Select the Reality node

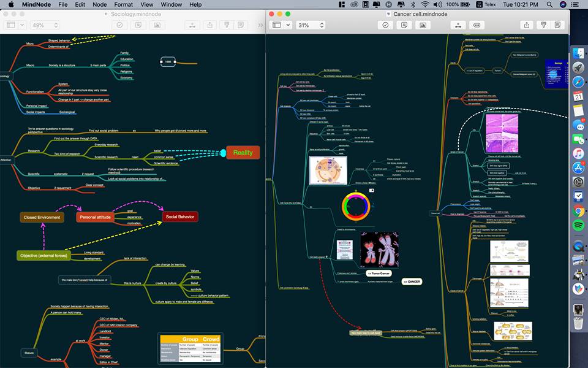pyautogui.click(x=243, y=153)
